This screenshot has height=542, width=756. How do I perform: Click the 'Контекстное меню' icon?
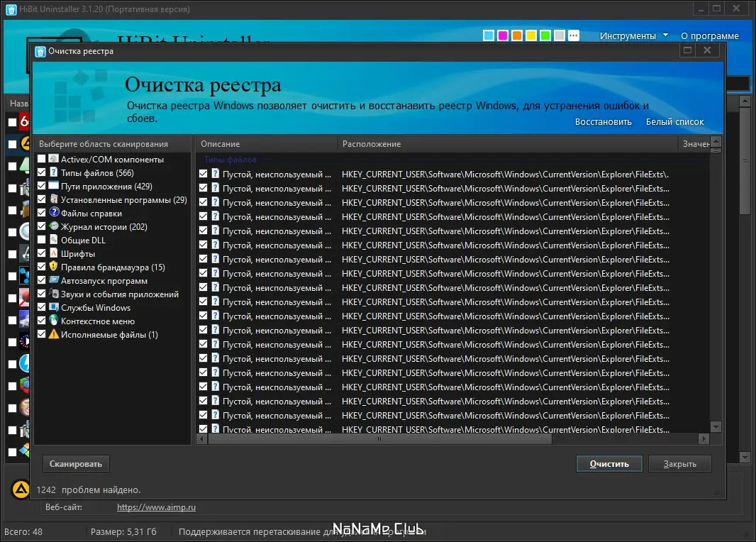pos(53,321)
